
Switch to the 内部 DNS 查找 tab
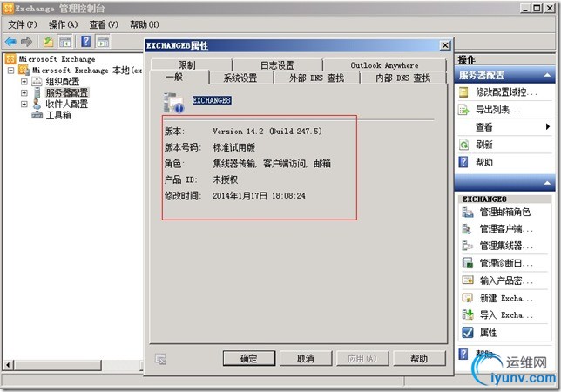click(x=403, y=78)
